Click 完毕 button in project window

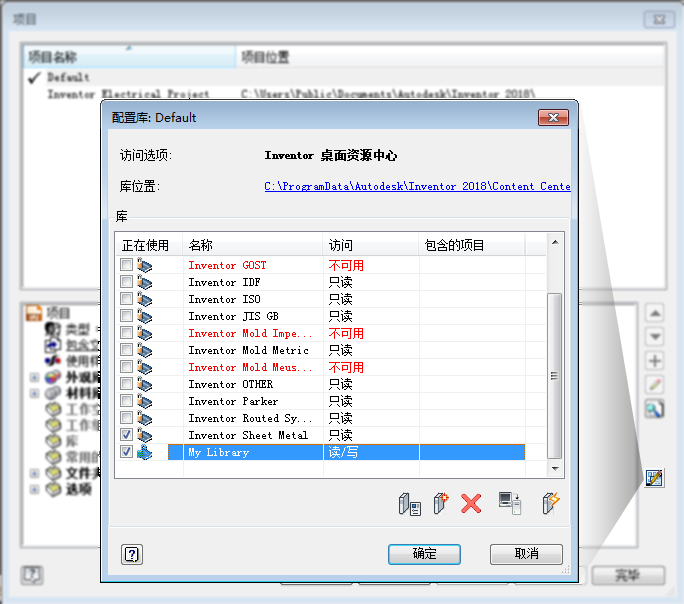[x=628, y=575]
